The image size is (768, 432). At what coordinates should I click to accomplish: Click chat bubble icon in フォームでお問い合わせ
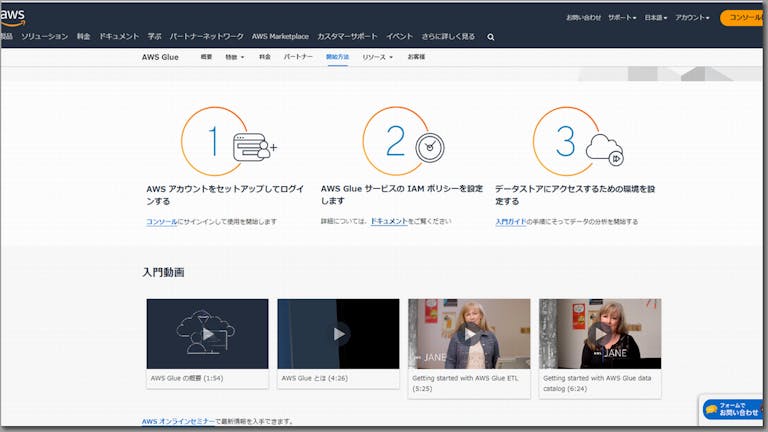click(712, 409)
